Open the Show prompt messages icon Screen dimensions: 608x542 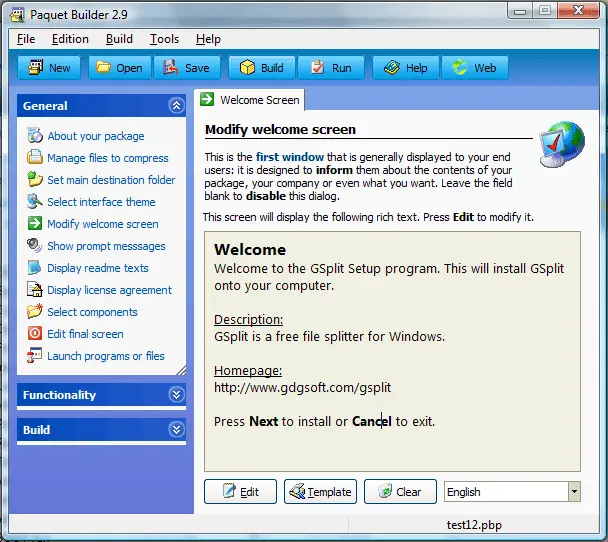click(x=35, y=245)
